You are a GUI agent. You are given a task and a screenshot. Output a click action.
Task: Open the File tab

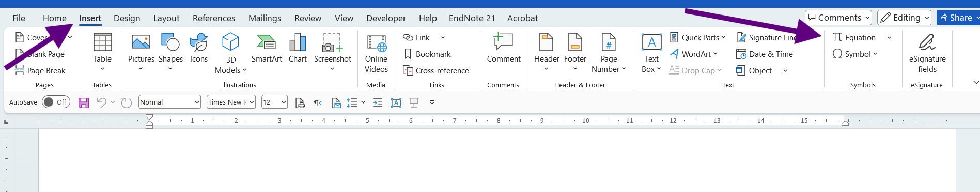19,18
